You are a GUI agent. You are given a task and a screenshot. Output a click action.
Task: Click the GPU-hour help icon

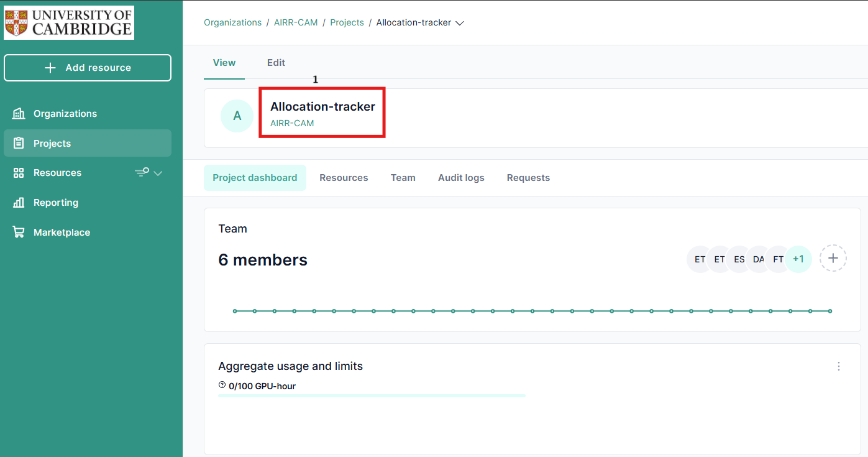(x=222, y=385)
